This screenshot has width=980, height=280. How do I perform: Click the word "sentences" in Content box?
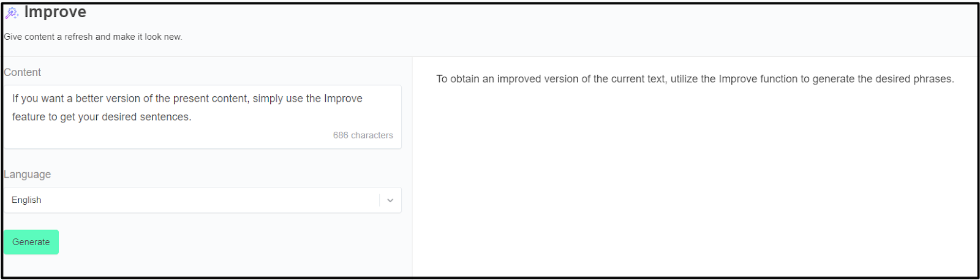(165, 117)
